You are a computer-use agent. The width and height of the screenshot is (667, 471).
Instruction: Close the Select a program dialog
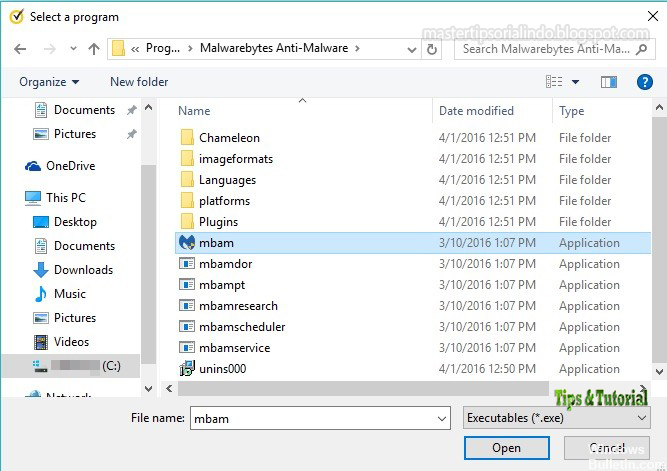coord(653,16)
